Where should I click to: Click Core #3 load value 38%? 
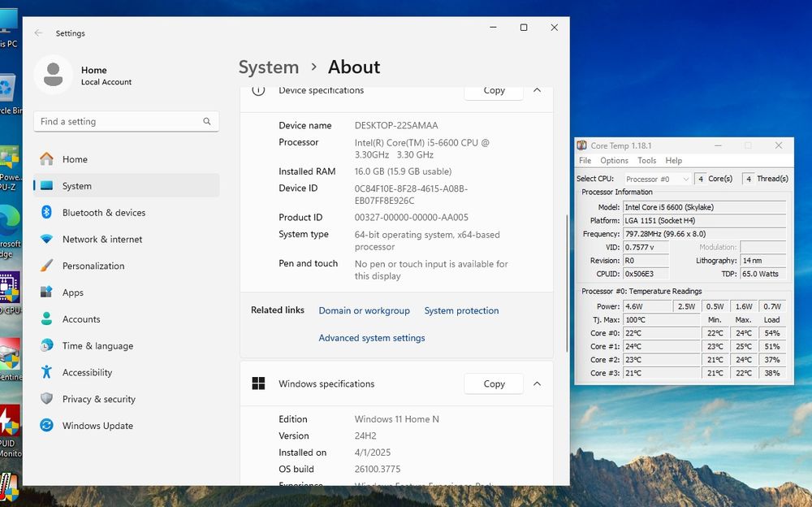772,373
